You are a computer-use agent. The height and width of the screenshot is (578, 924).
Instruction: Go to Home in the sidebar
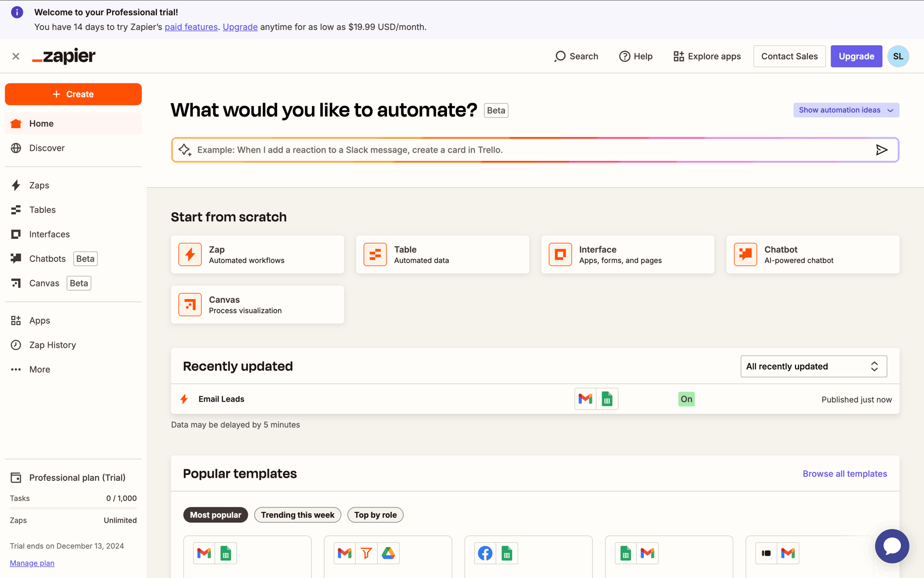[73, 124]
